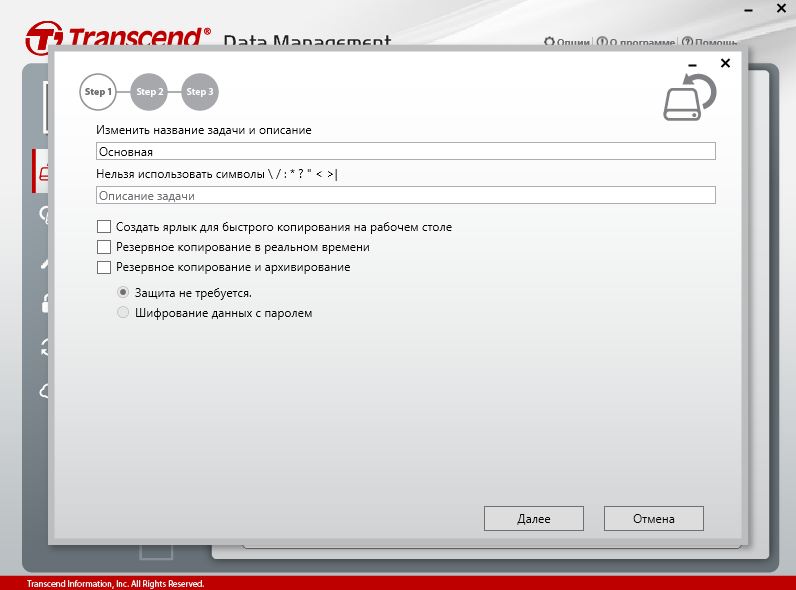Image resolution: width=796 pixels, height=590 pixels.
Task: Select the Защита не требуется radio button
Action: pos(123,292)
